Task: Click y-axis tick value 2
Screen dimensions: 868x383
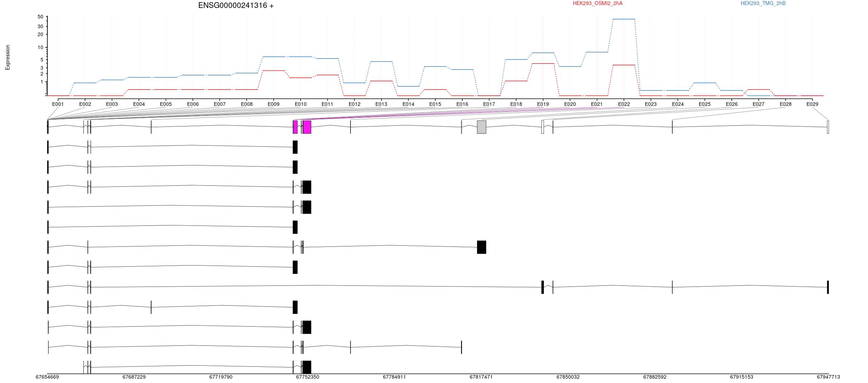Action: 42,74
